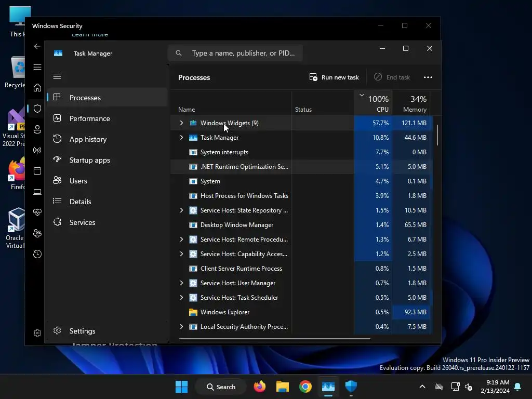Screen dimensions: 532x399
Task: Sort processes by the CPU column header
Action: [373, 103]
